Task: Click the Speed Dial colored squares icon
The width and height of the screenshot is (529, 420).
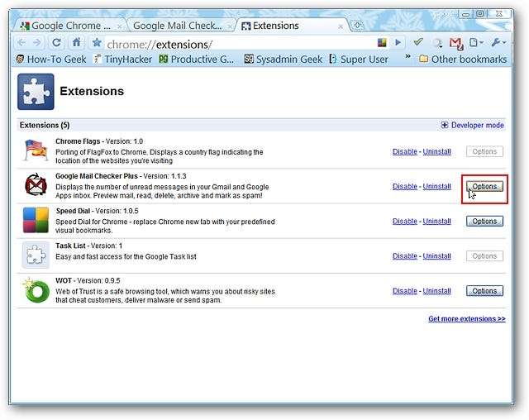Action: pyautogui.click(x=36, y=220)
